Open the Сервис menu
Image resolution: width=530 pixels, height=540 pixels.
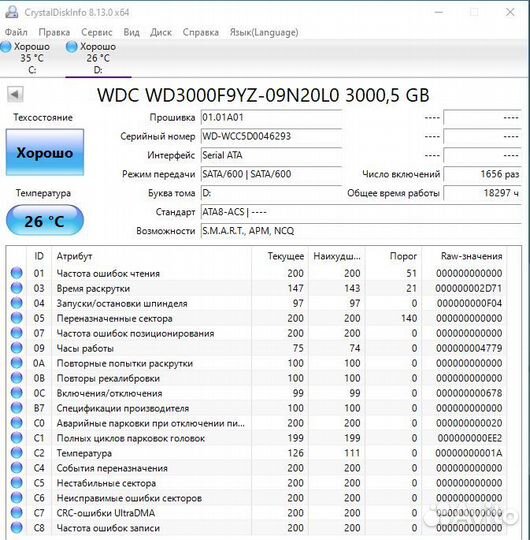click(x=97, y=32)
